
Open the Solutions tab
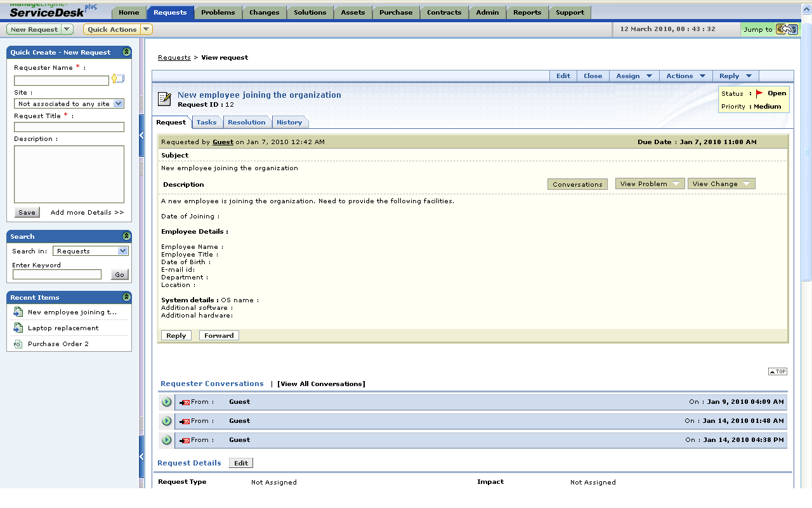pos(310,13)
